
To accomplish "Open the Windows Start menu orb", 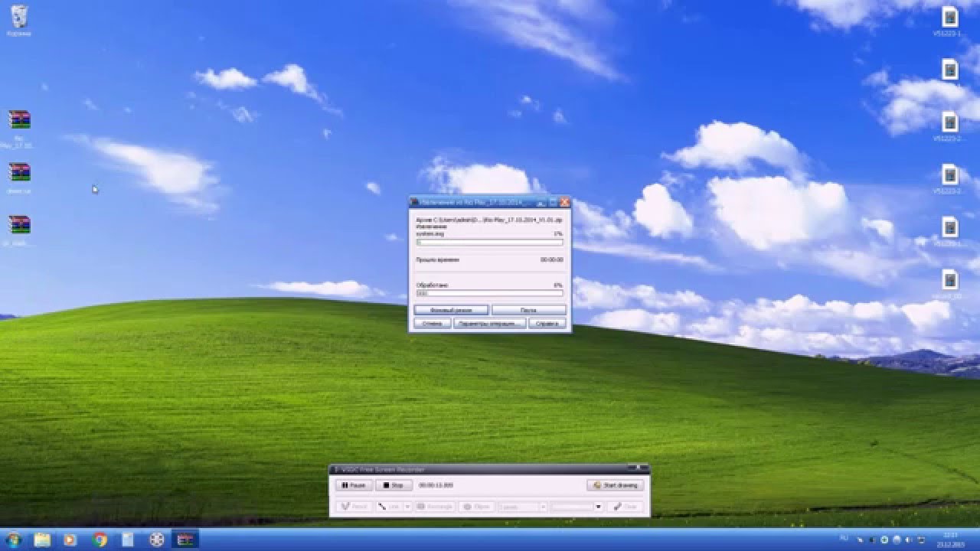I will click(14, 540).
